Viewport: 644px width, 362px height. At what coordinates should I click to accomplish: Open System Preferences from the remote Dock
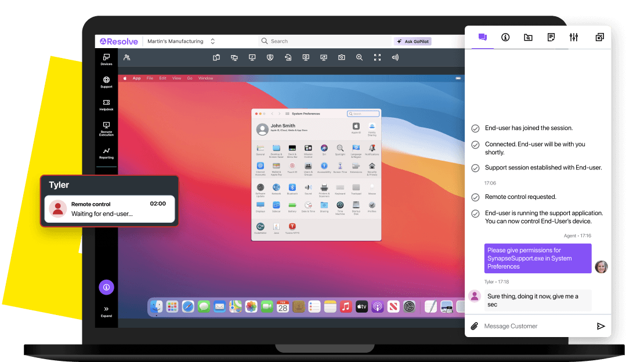pyautogui.click(x=409, y=306)
